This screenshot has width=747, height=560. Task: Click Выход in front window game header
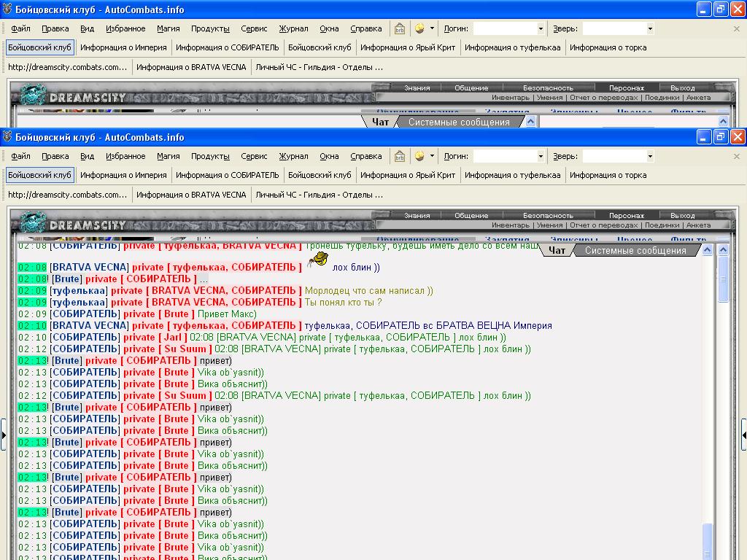682,216
